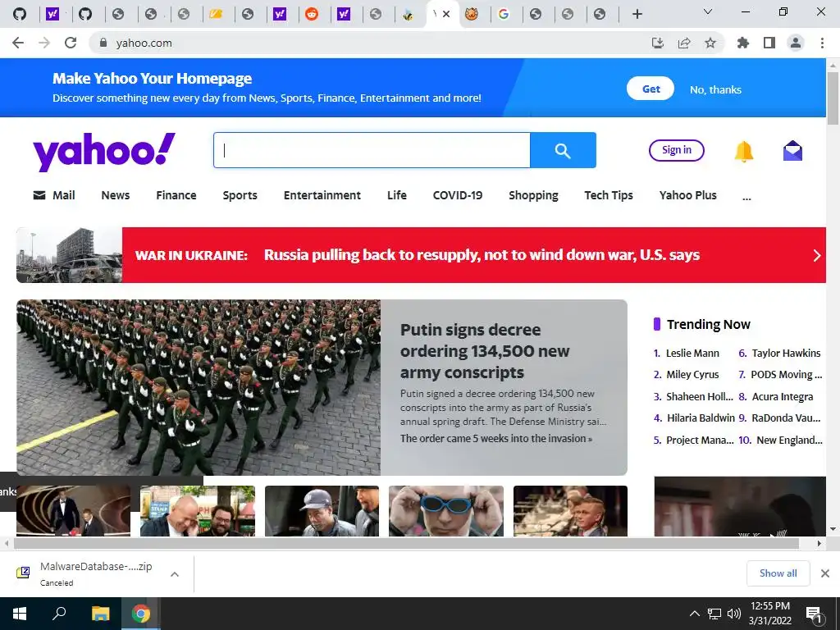Click the MalwareDatabase zip file icon
This screenshot has width=840, height=630.
(23, 573)
